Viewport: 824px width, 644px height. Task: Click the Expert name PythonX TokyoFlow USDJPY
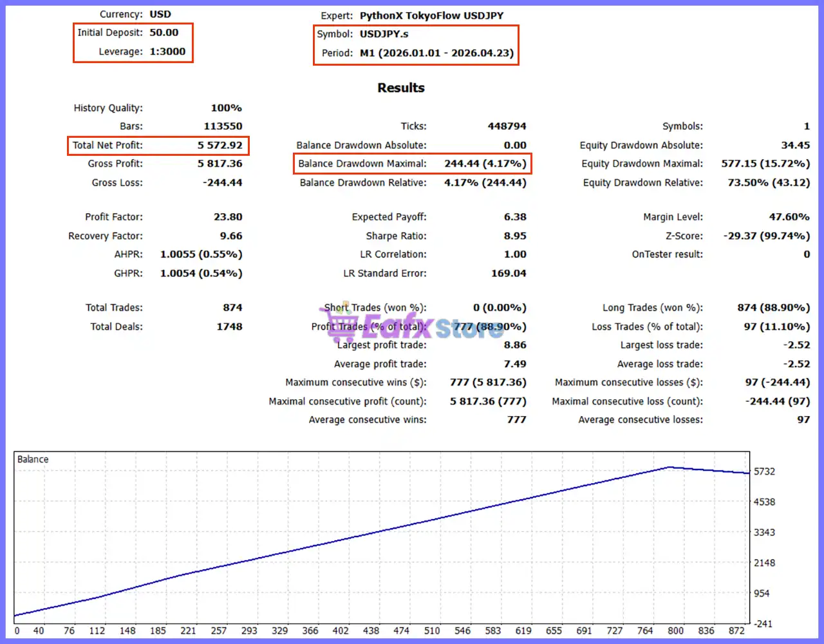coord(431,15)
